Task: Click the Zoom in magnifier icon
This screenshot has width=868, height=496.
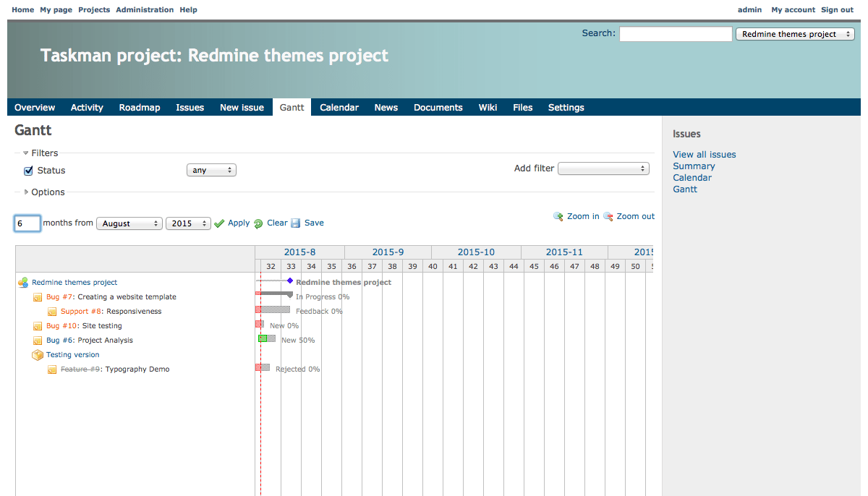Action: tap(558, 216)
